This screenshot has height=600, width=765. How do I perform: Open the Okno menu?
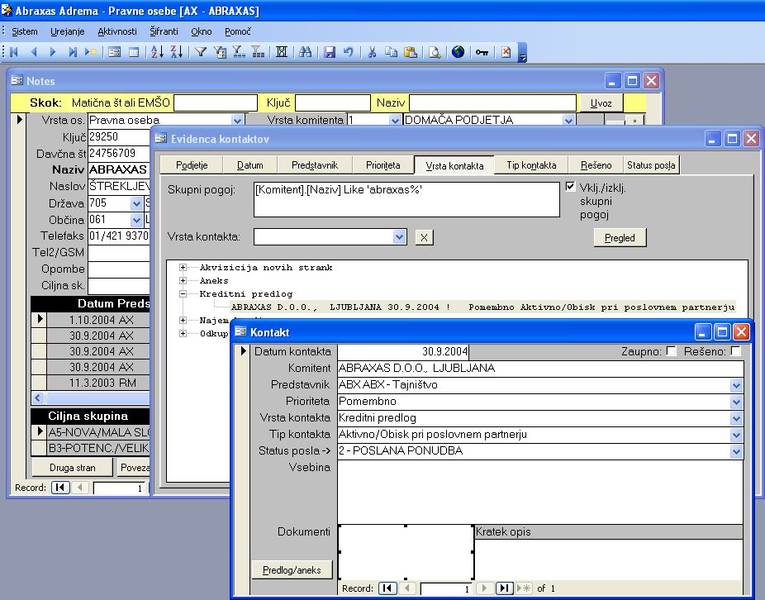point(201,32)
